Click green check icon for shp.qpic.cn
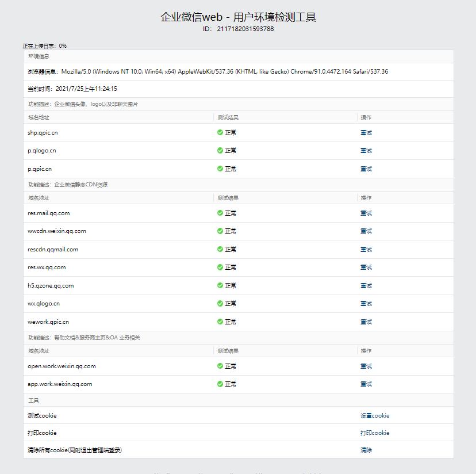This screenshot has height=474, width=476. (x=220, y=132)
